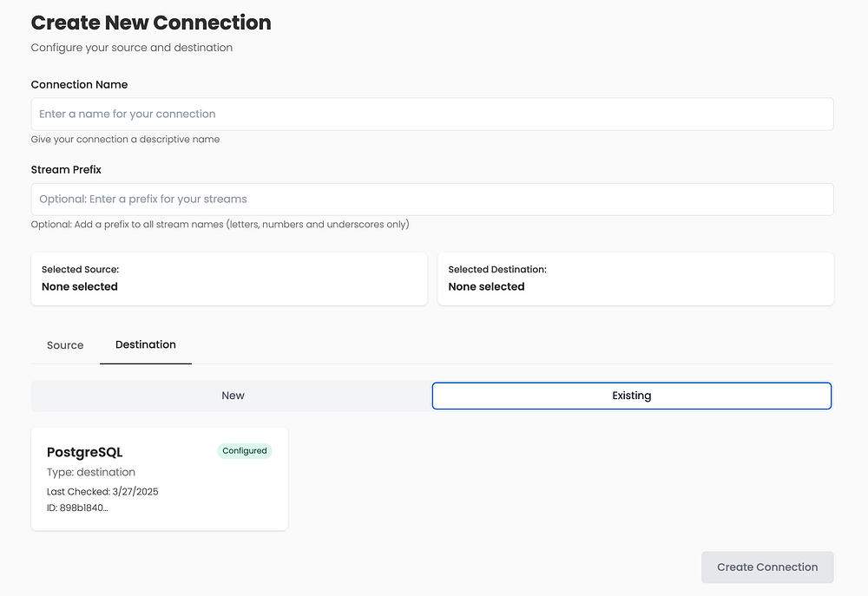Click the Connection Name input field

[431, 114]
